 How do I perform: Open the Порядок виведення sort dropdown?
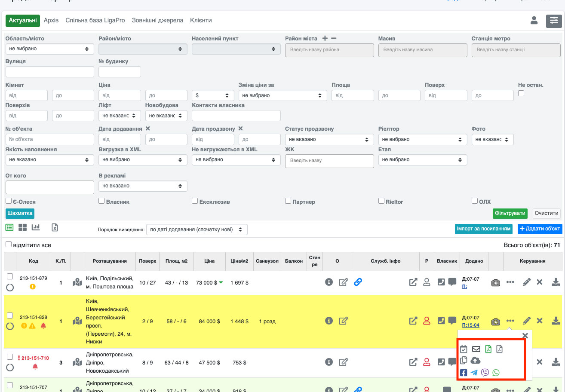pyautogui.click(x=197, y=230)
